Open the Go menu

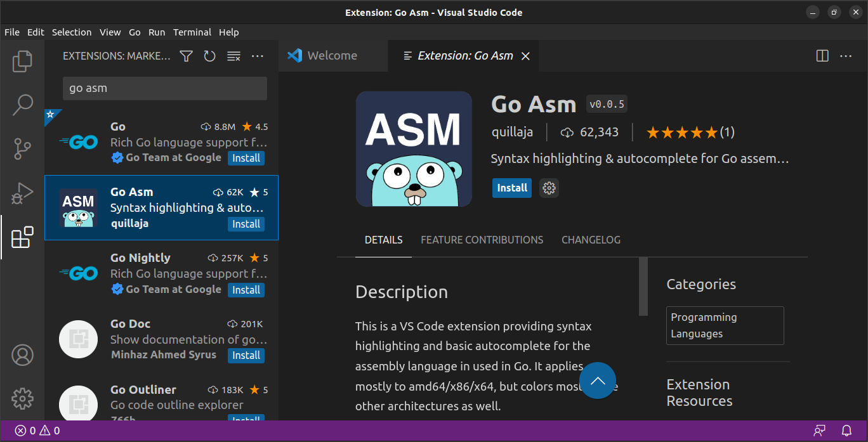pos(135,32)
